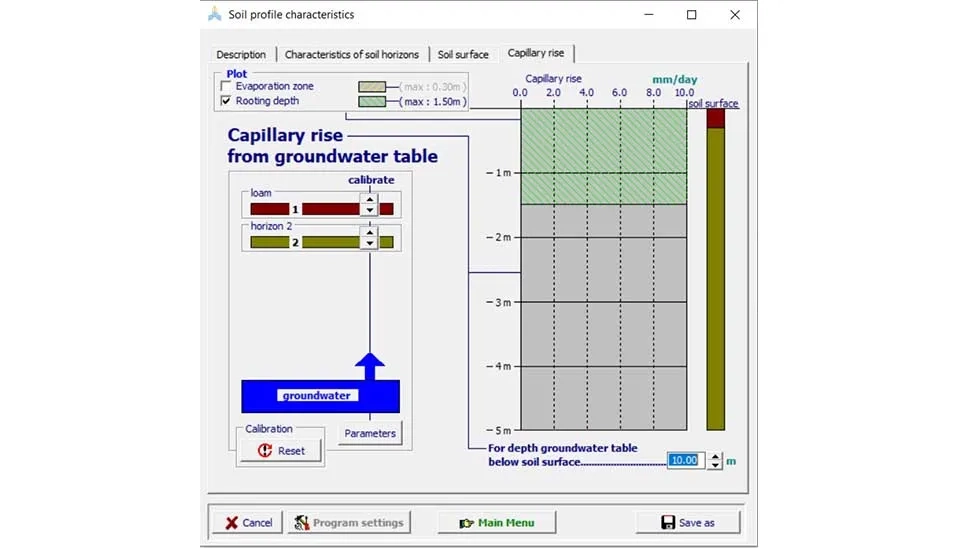Screen dimensions: 960x548
Task: Click the application icon in title bar
Action: (215, 15)
